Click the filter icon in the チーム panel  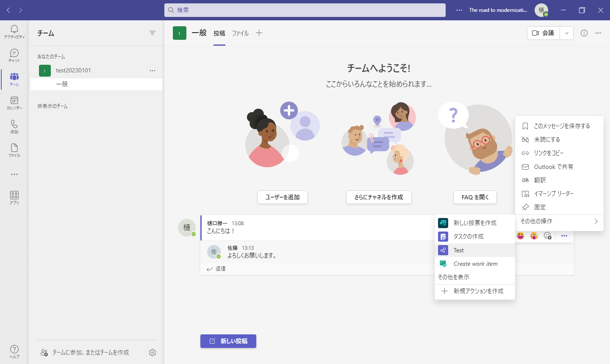152,33
